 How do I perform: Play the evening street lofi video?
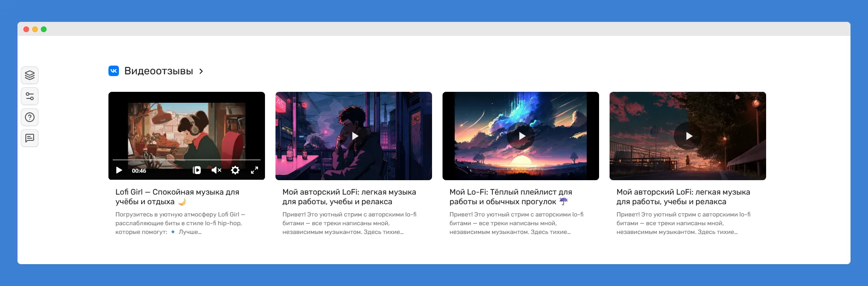point(689,136)
